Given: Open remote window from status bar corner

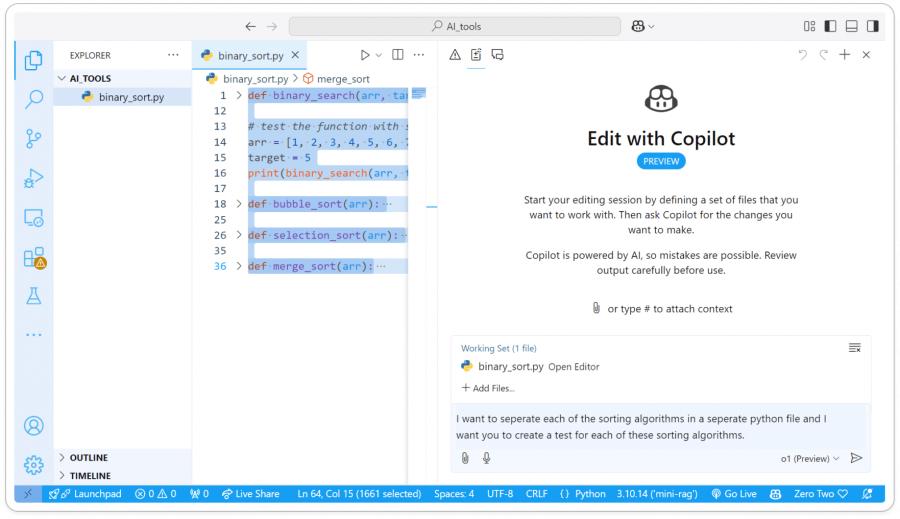Looking at the screenshot, I should click(28, 494).
